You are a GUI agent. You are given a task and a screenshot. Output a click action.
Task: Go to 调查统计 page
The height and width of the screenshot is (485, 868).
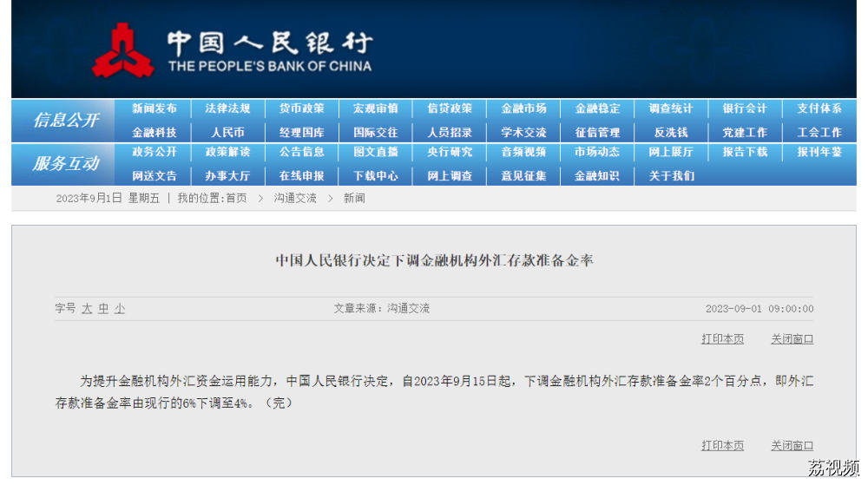pyautogui.click(x=671, y=108)
